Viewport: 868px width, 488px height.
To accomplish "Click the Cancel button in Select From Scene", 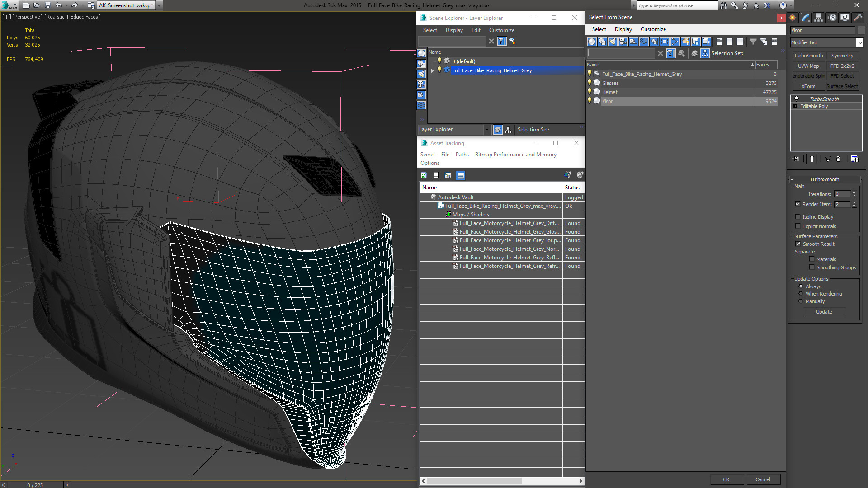I will click(763, 479).
